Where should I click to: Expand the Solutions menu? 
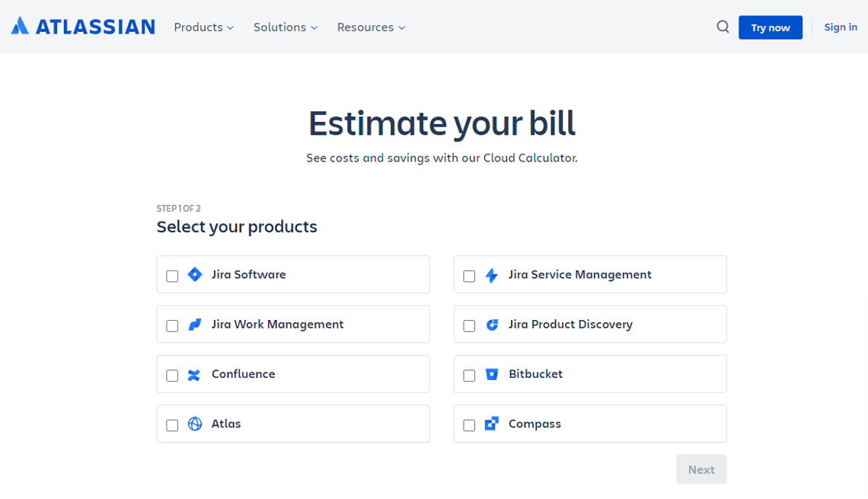click(285, 27)
